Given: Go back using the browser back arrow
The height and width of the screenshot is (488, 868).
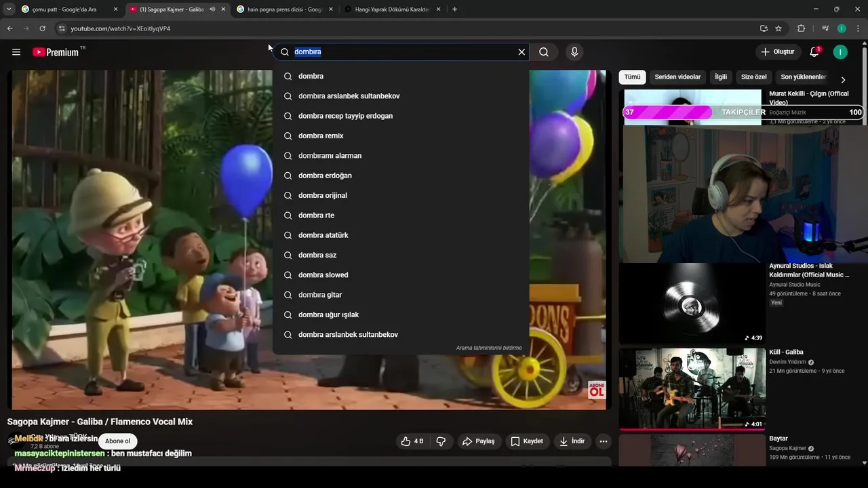Looking at the screenshot, I should 9,28.
